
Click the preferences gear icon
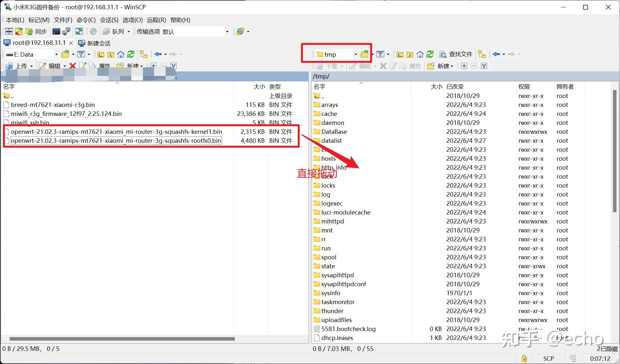(93, 31)
